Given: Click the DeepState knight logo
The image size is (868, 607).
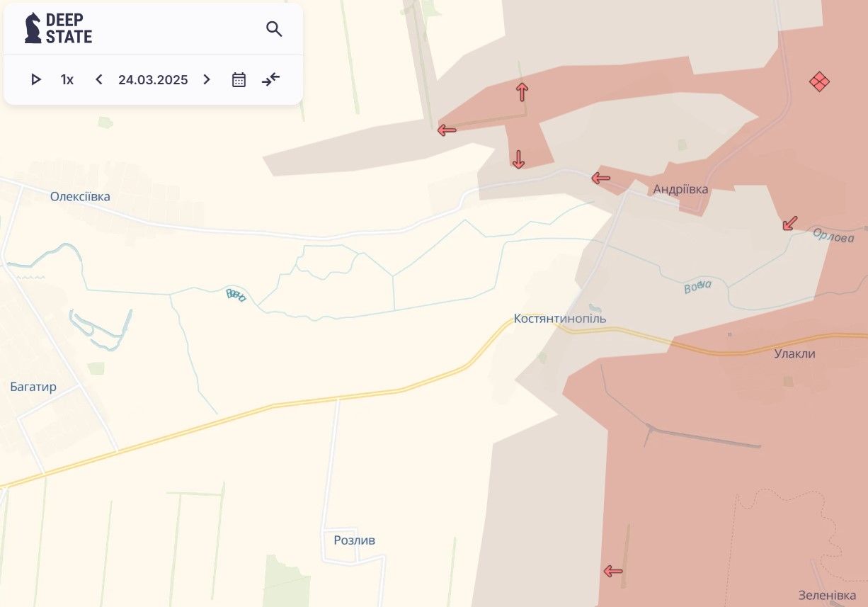Looking at the screenshot, I should pyautogui.click(x=33, y=28).
